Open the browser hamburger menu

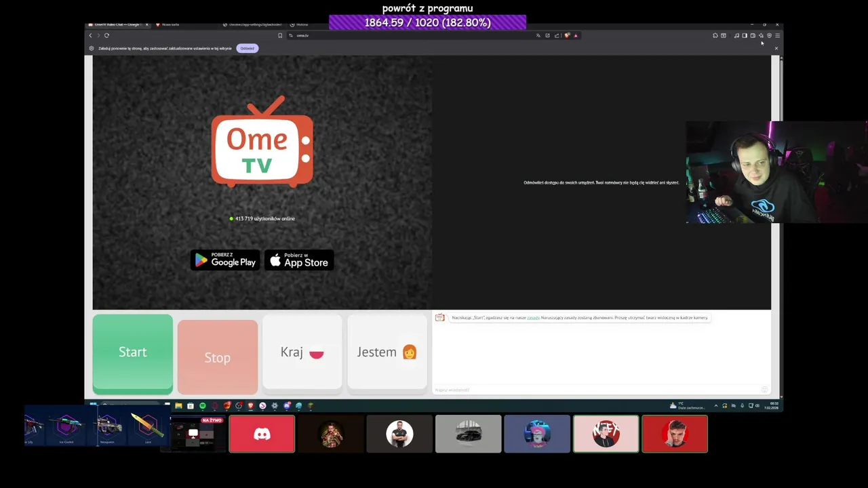coord(777,35)
